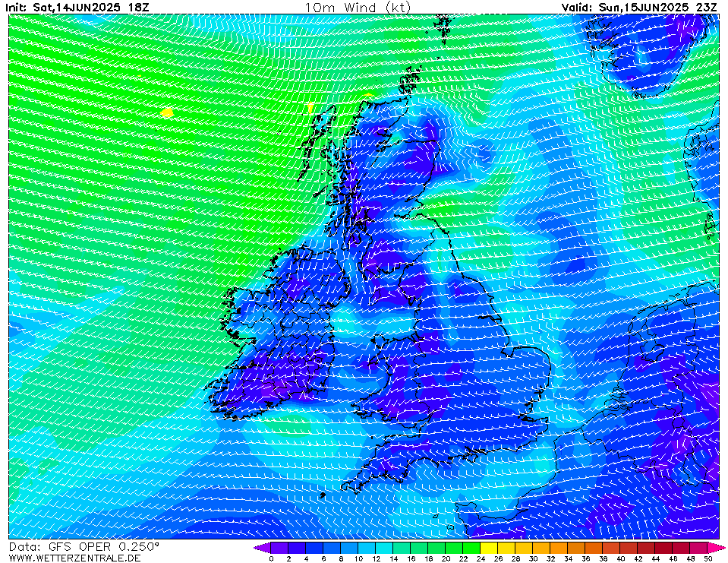Click the '44' legend scale label
Screen dimensions: 728x563
[655, 558]
